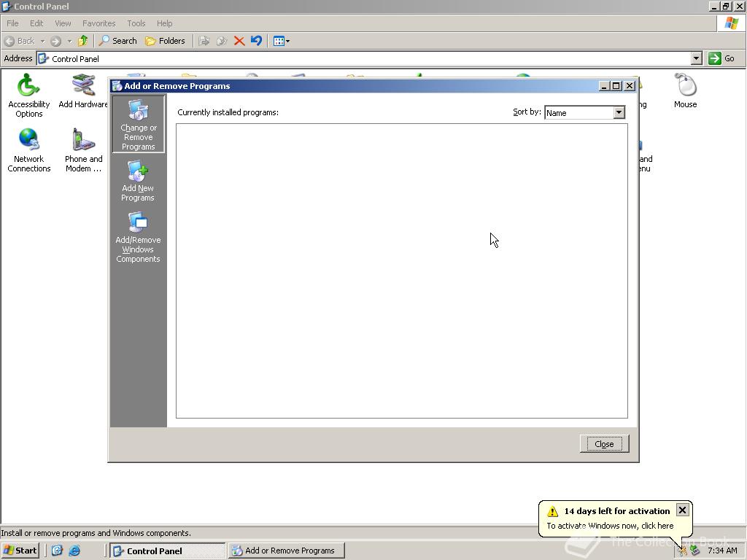Click the red Delete toolbar icon
This screenshot has height=560, width=747.
pyautogui.click(x=239, y=41)
